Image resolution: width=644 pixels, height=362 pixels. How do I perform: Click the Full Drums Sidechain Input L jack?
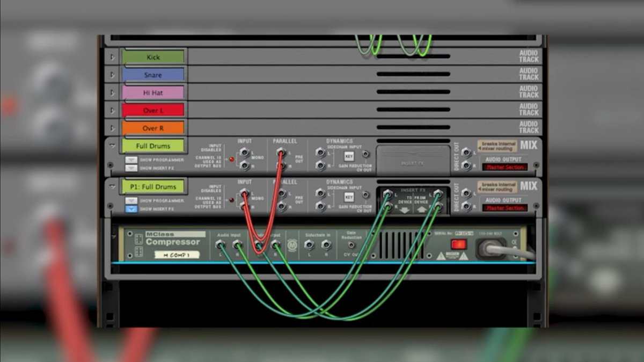321,153
